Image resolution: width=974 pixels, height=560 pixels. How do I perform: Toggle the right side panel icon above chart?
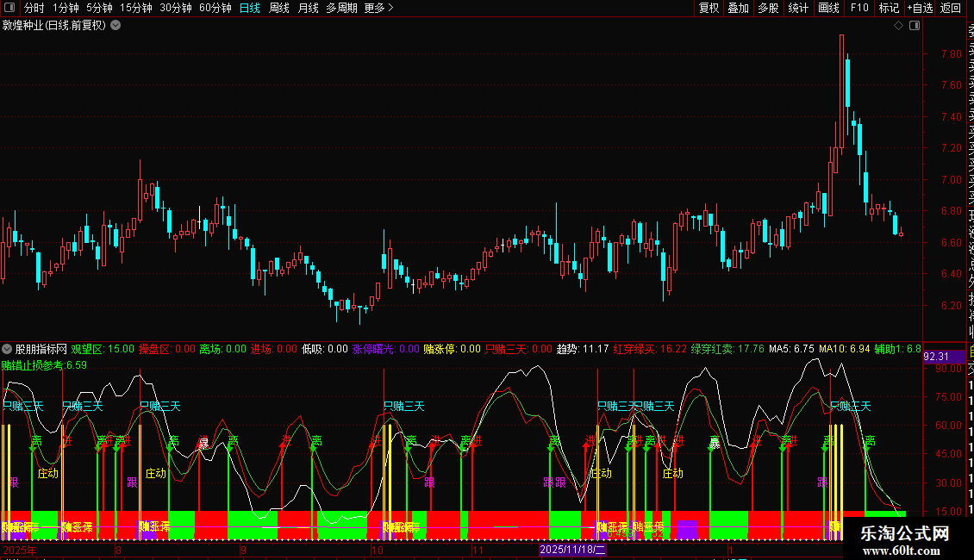point(915,26)
